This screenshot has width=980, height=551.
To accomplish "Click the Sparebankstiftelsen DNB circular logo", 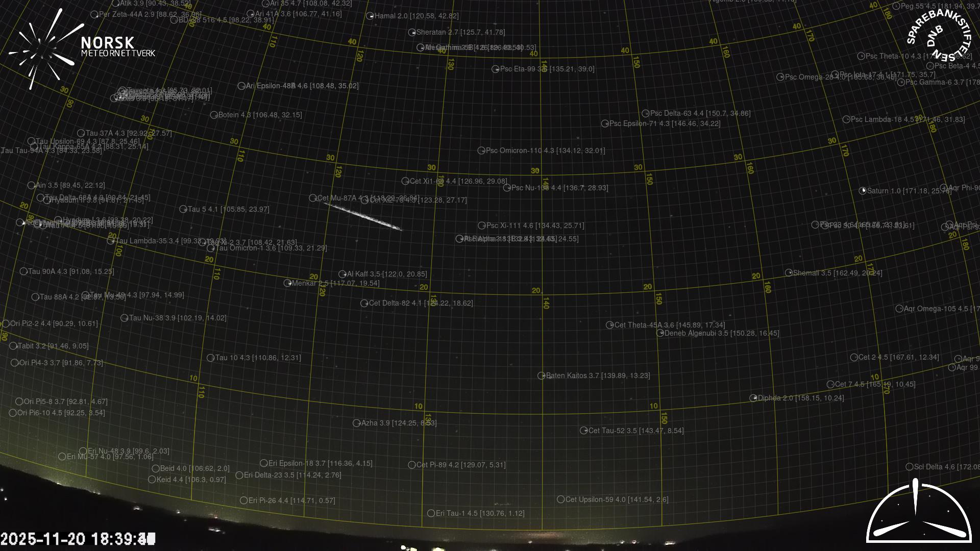I will pos(938,35).
